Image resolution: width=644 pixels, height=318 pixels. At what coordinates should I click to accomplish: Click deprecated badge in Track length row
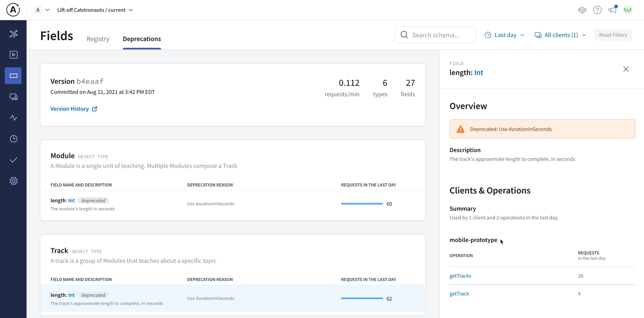[93, 295]
